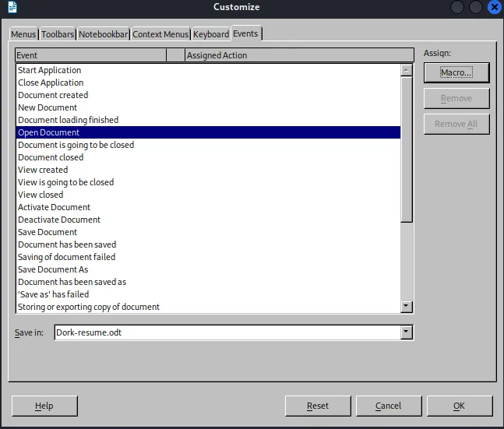Click the Cancel button
Screen dimensions: 504x429
click(x=388, y=406)
